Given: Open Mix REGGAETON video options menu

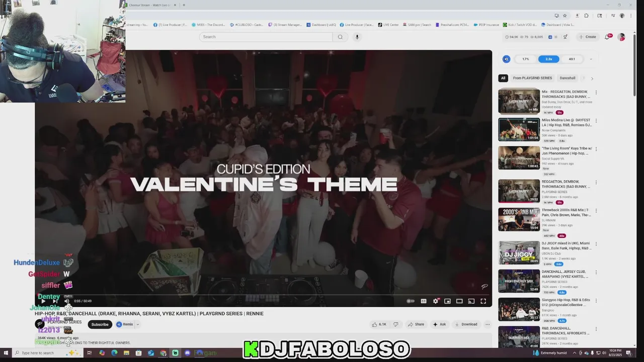Looking at the screenshot, I should click(596, 93).
